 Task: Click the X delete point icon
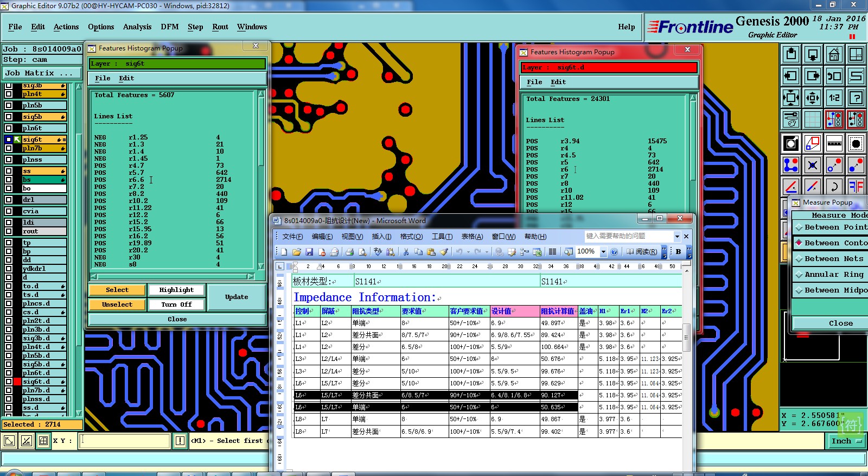pyautogui.click(x=813, y=165)
